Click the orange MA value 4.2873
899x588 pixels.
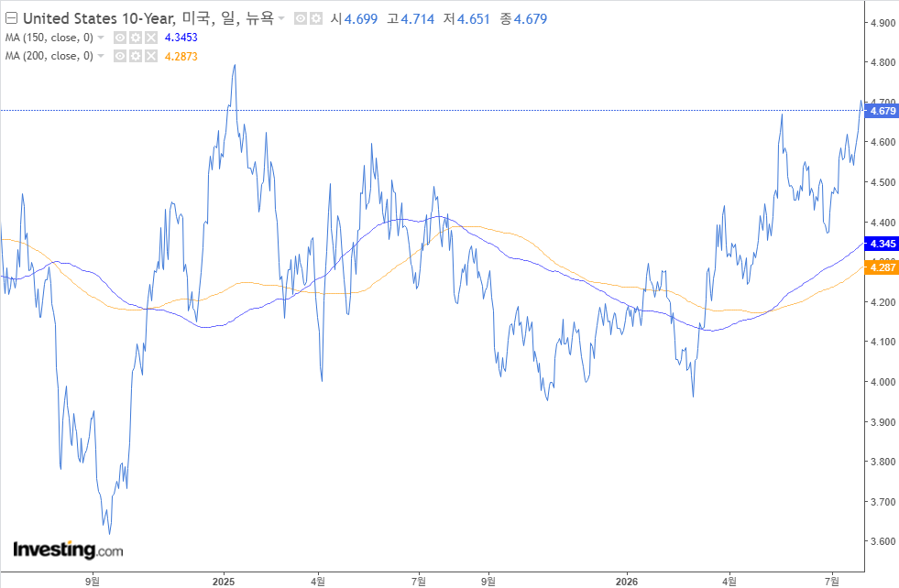pyautogui.click(x=181, y=56)
